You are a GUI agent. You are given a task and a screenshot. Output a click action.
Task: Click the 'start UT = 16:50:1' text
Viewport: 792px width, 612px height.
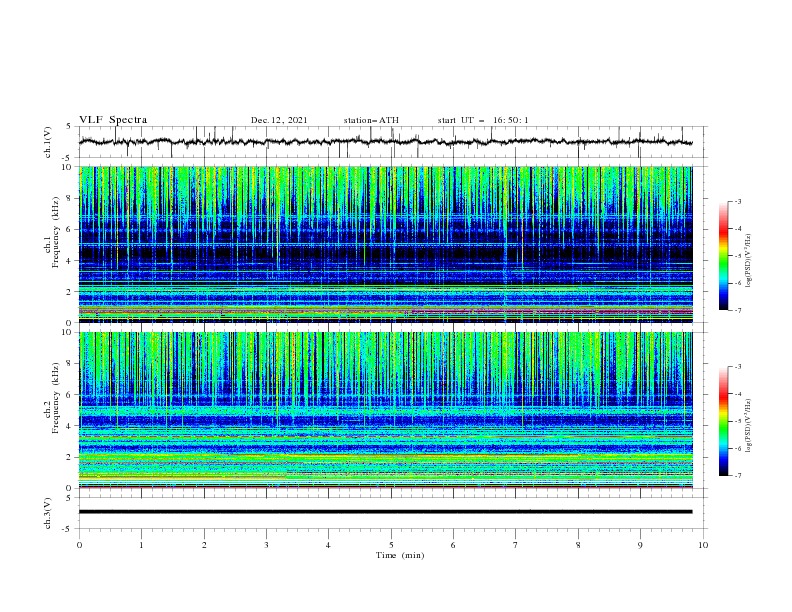coord(483,120)
